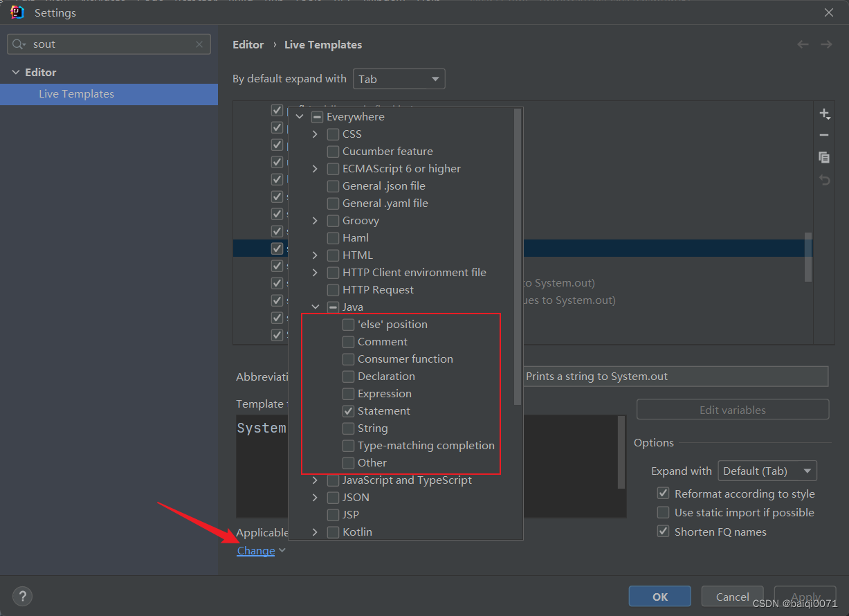This screenshot has width=849, height=616.
Task: Check the CSS context checkbox
Action: point(333,134)
